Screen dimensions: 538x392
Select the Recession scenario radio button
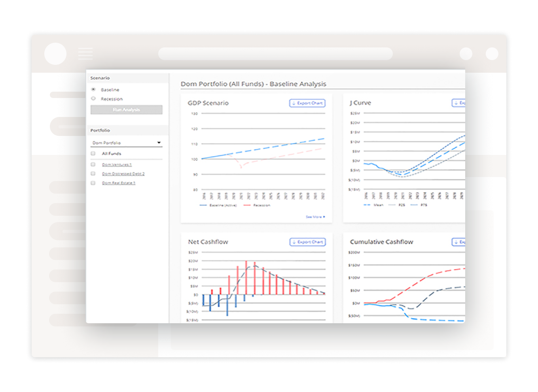click(x=93, y=98)
